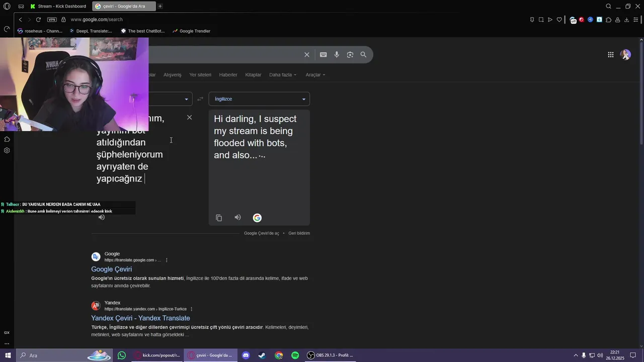Screen dimensions: 644x362
Task: Open sidebar three-dots menu
Action: (7, 344)
